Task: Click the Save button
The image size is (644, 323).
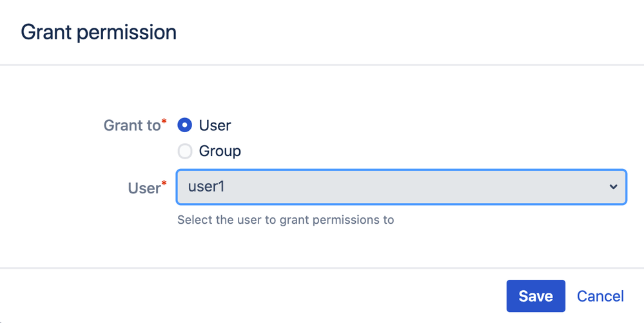Action: 536,296
